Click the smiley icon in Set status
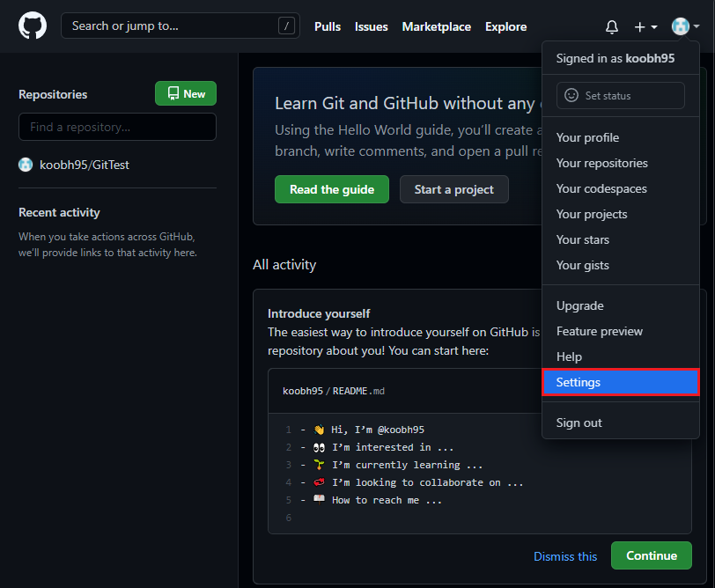Screen dimensions: 715x588 (571, 95)
